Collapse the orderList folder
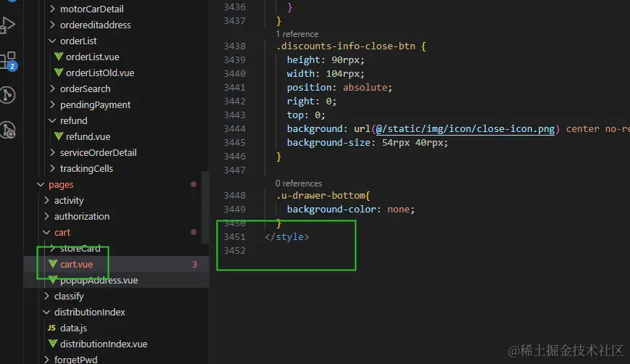The image size is (630, 364). click(52, 41)
